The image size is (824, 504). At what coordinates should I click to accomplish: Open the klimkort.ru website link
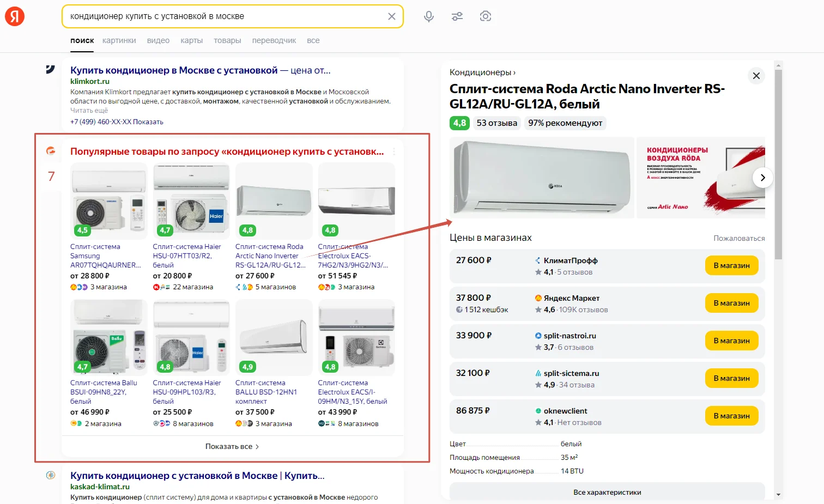click(90, 81)
